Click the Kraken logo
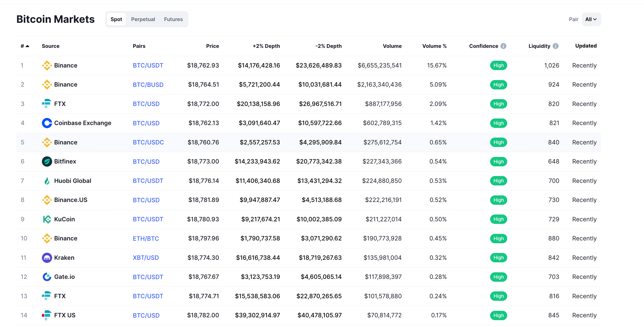 [x=47, y=257]
